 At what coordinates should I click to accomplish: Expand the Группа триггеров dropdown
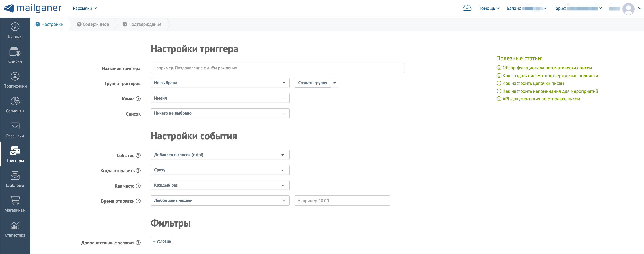click(220, 83)
